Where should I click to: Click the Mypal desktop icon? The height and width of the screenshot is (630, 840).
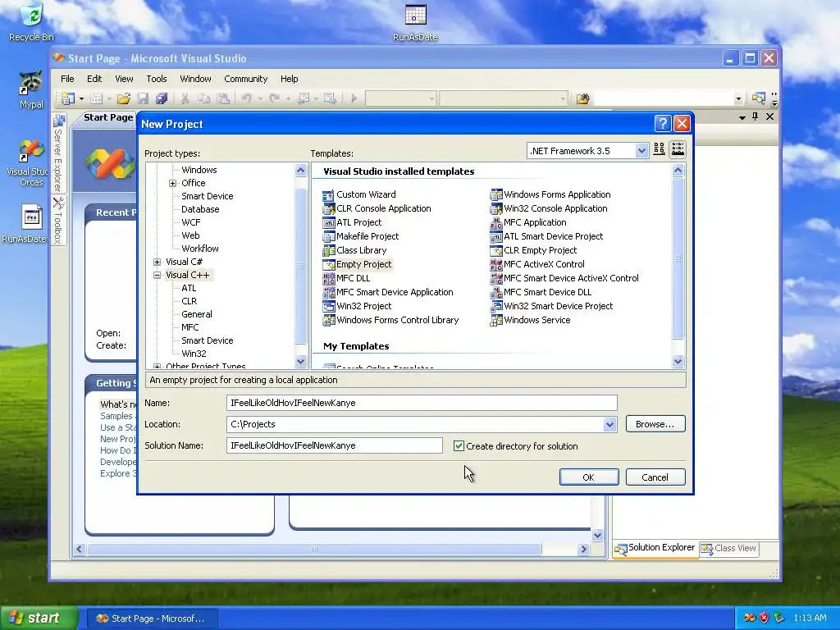[x=31, y=90]
